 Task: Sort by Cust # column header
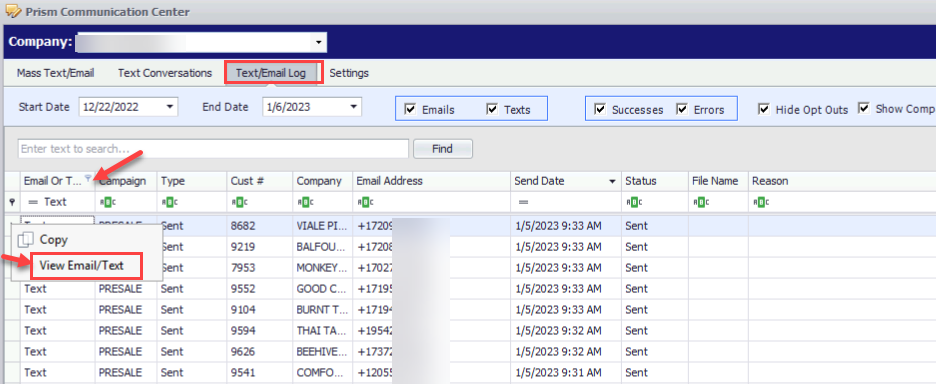[260, 181]
